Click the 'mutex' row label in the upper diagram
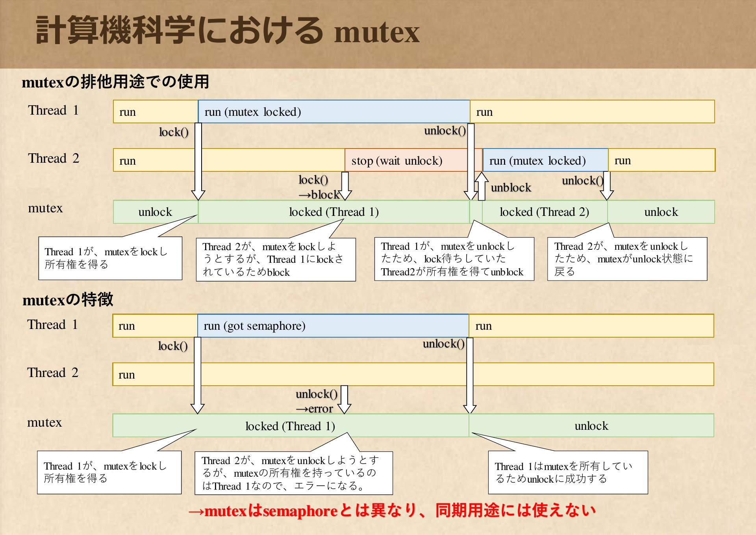The image size is (756, 535). (x=45, y=208)
